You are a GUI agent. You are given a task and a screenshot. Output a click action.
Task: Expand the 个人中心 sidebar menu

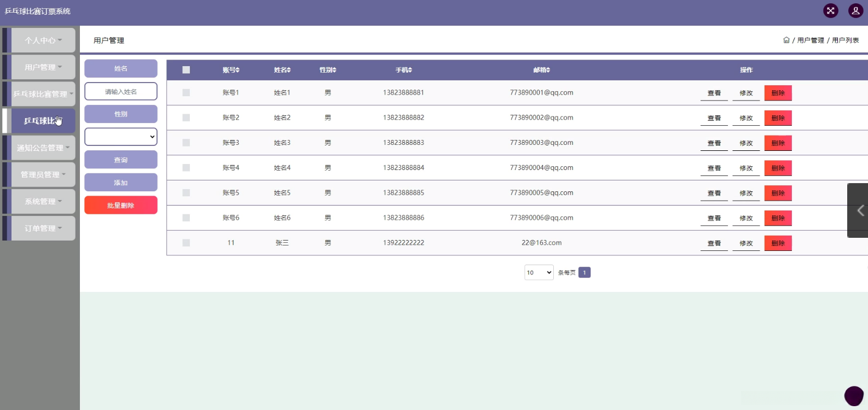point(43,40)
